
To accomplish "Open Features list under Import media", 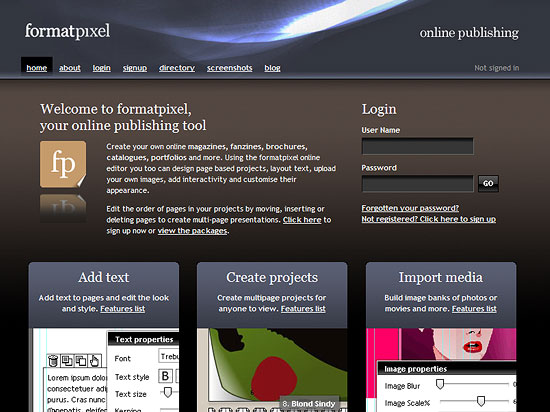I will click(474, 309).
